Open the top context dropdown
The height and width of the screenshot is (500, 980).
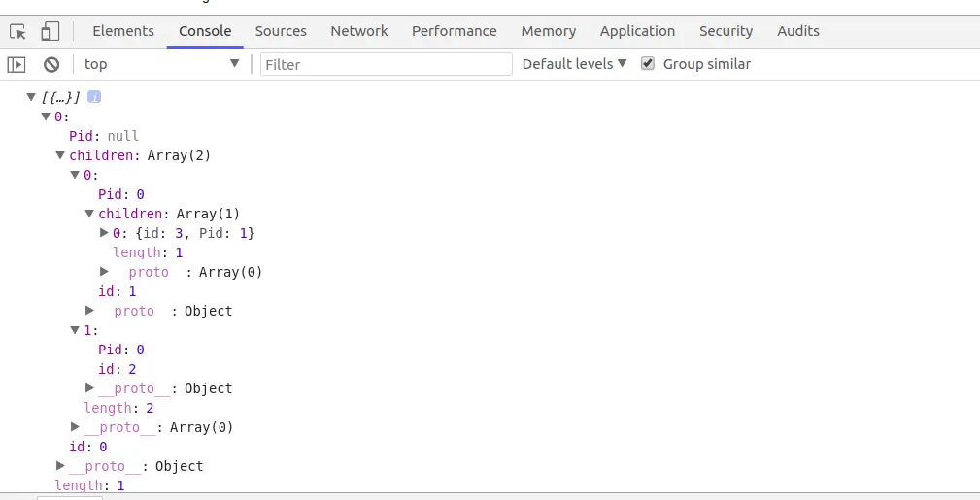pos(161,64)
